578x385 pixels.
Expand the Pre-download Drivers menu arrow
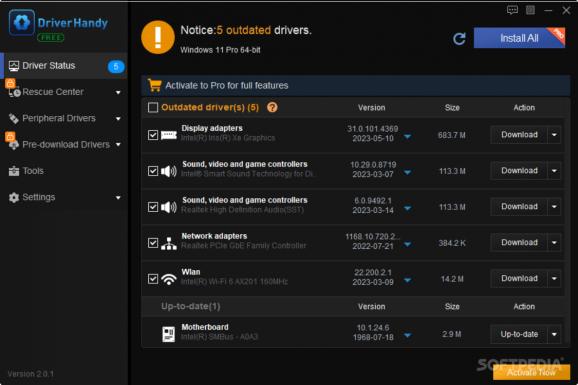click(x=118, y=145)
